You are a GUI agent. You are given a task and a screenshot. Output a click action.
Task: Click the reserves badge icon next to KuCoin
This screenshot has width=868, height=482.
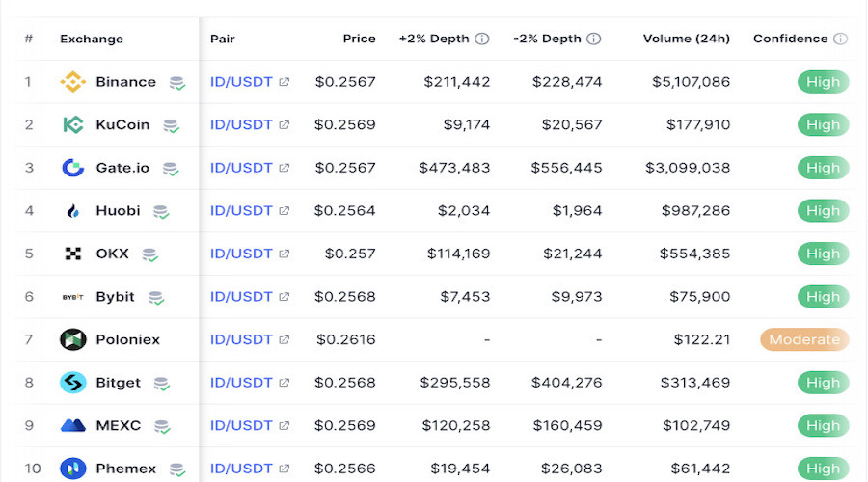point(171,126)
